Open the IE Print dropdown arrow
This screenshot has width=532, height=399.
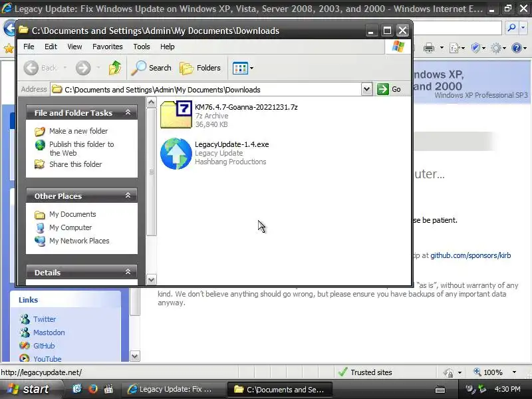coord(442,48)
